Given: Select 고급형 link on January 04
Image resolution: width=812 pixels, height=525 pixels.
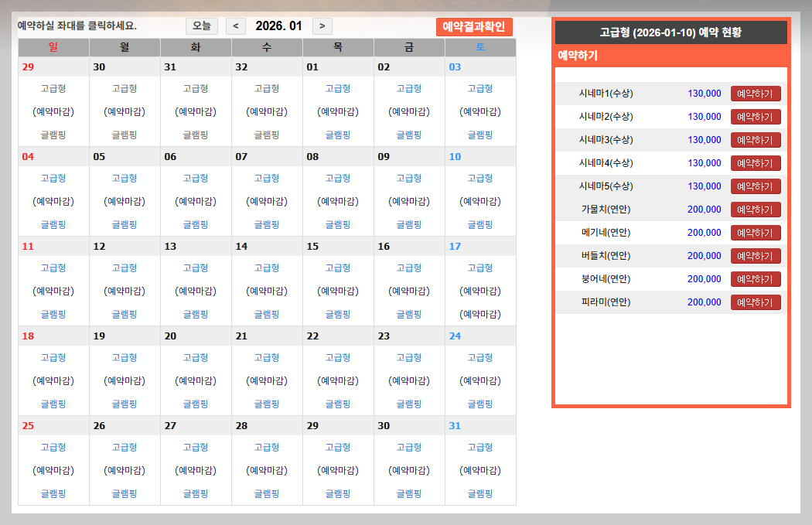Looking at the screenshot, I should pos(53,178).
